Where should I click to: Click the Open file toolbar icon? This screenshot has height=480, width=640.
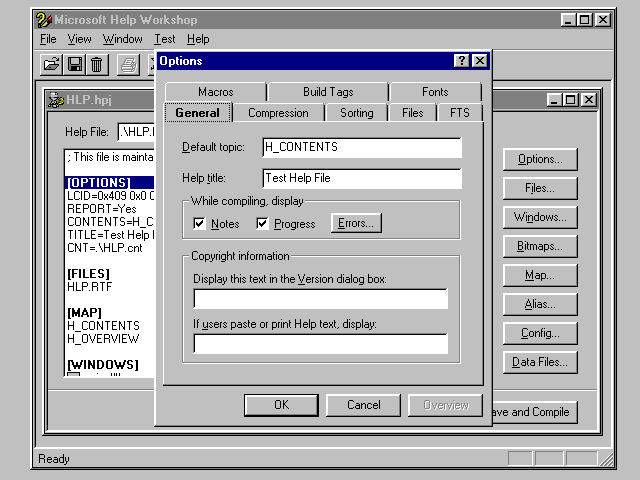52,65
